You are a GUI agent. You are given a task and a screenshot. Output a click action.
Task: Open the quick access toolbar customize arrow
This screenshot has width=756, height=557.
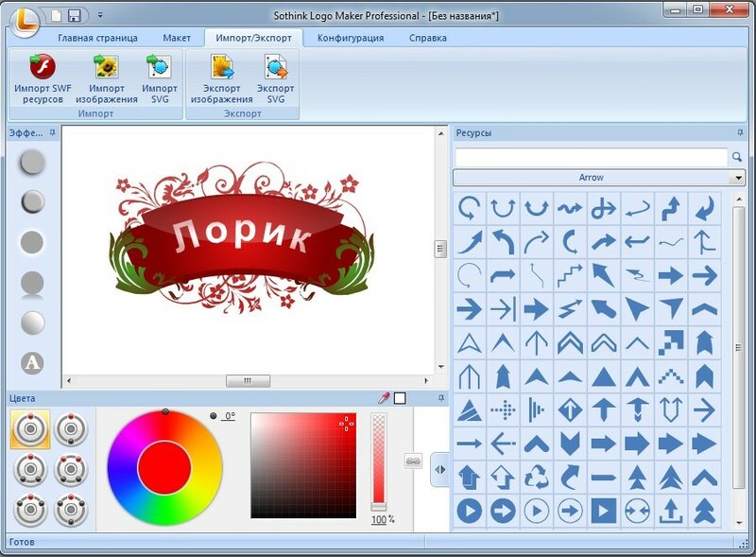tap(100, 15)
